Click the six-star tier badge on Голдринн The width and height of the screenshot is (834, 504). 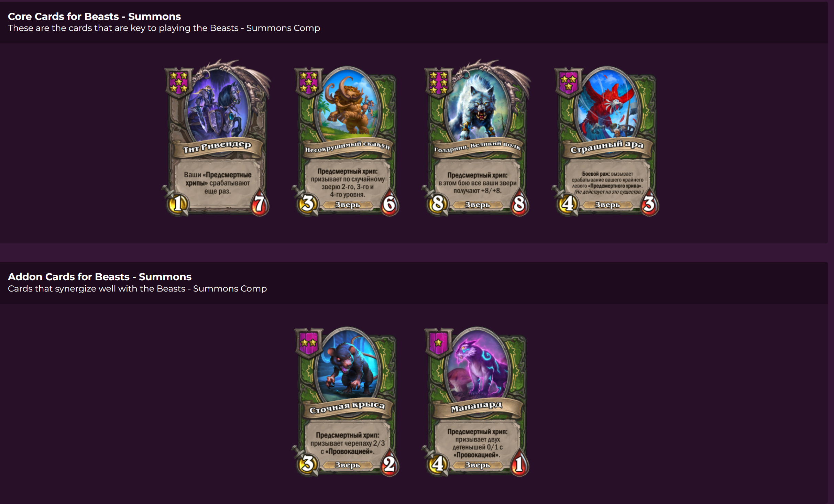pos(439,83)
